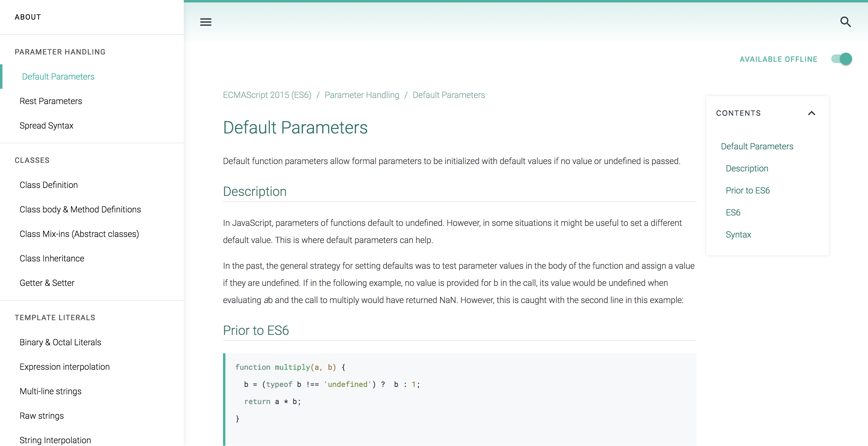The height and width of the screenshot is (446, 868).
Task: Jump to Prior to ES6 section
Action: click(x=748, y=190)
